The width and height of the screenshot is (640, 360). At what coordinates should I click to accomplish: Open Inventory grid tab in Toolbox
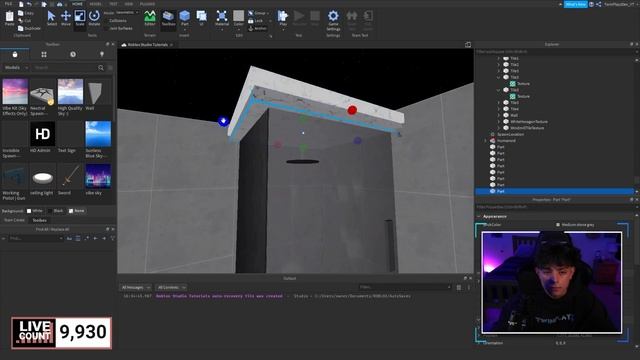44,54
